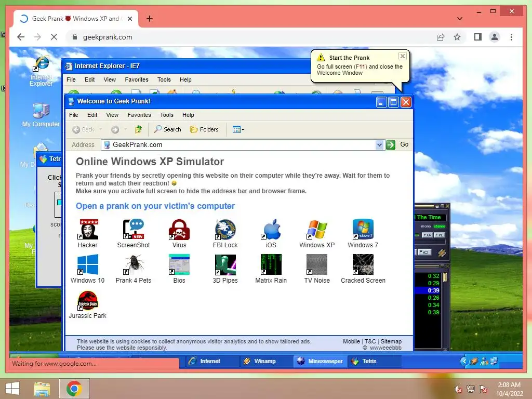Image resolution: width=532 pixels, height=399 pixels.
Task: Click the Chrome share page icon
Action: coord(441,37)
